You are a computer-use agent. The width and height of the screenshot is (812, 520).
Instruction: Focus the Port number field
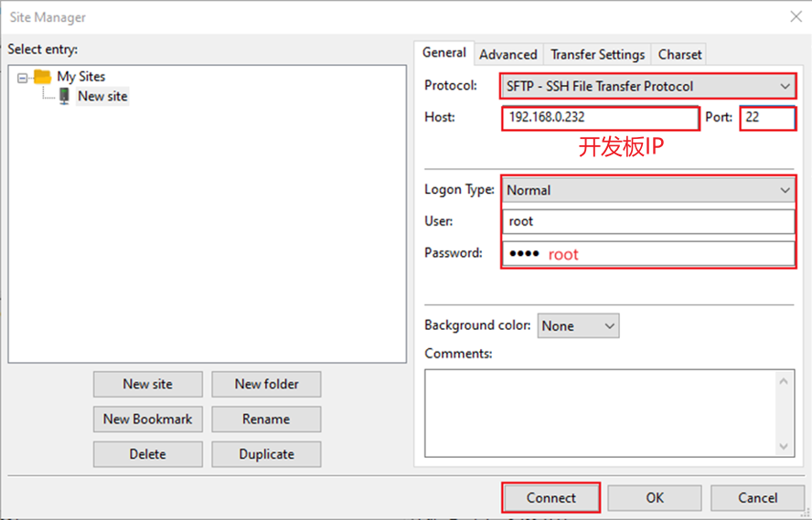[x=766, y=118]
